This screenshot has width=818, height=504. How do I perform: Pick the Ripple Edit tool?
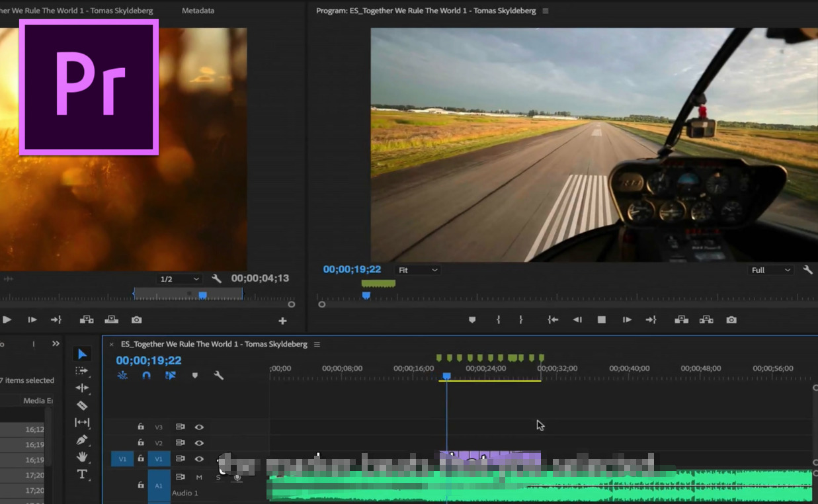tap(82, 388)
